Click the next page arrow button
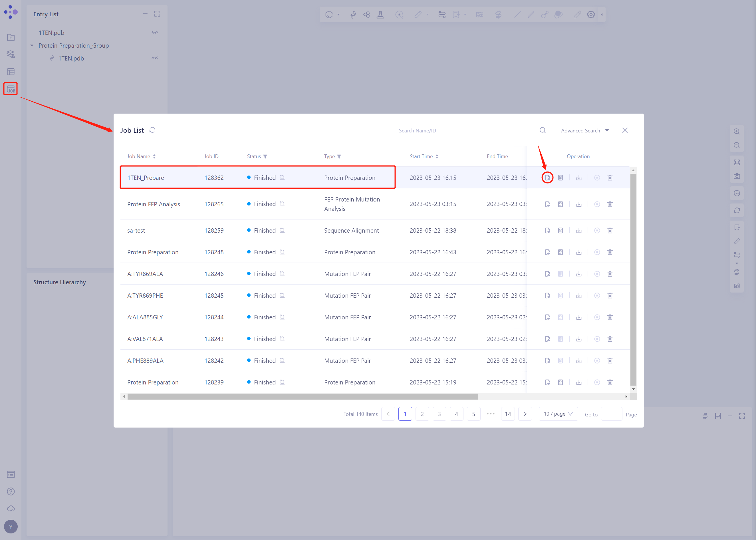Viewport: 756px width, 540px height. tap(525, 414)
